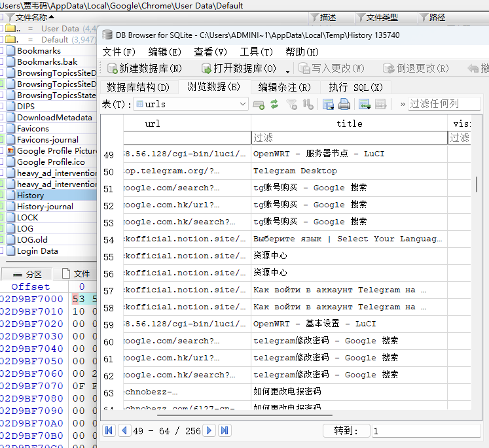Image resolution: width=489 pixels, height=448 pixels.
Task: Click the title column header
Action: tap(350, 124)
